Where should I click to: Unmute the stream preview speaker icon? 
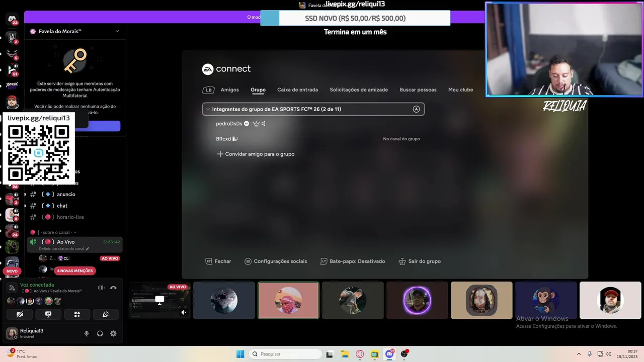184,312
